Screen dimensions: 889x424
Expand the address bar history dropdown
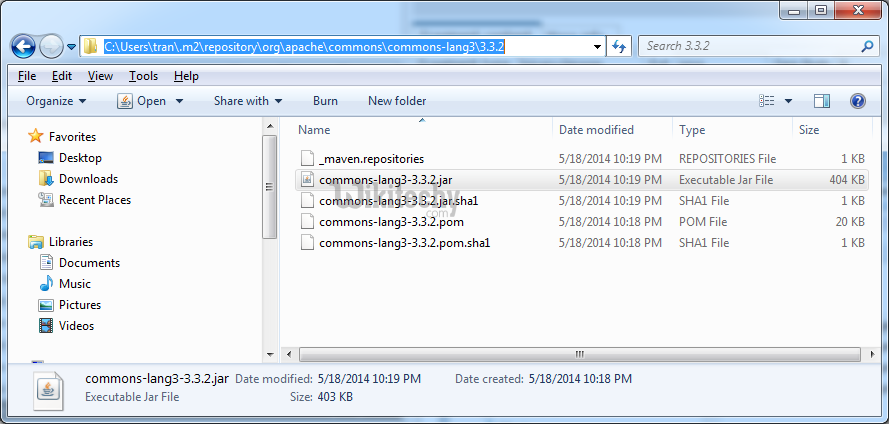pyautogui.click(x=597, y=46)
